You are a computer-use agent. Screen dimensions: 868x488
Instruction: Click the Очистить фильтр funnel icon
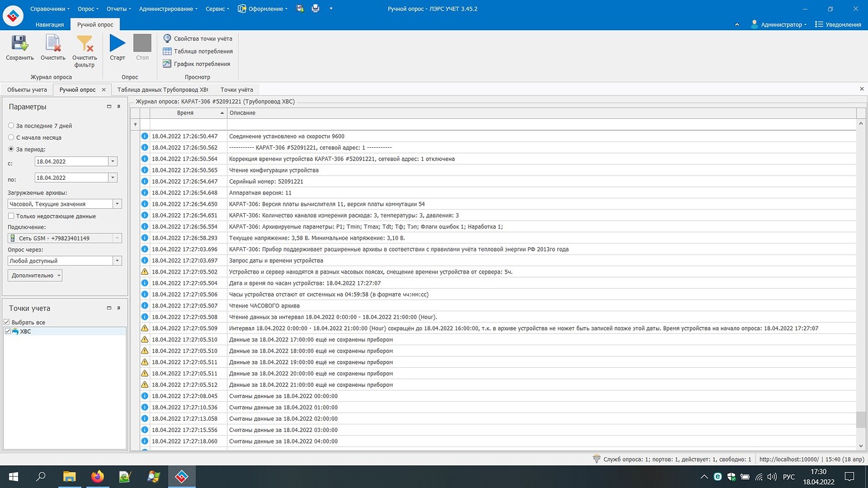84,43
